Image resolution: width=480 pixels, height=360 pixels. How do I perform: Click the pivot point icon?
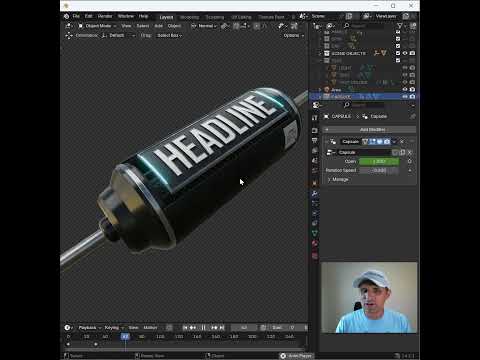(x=225, y=26)
